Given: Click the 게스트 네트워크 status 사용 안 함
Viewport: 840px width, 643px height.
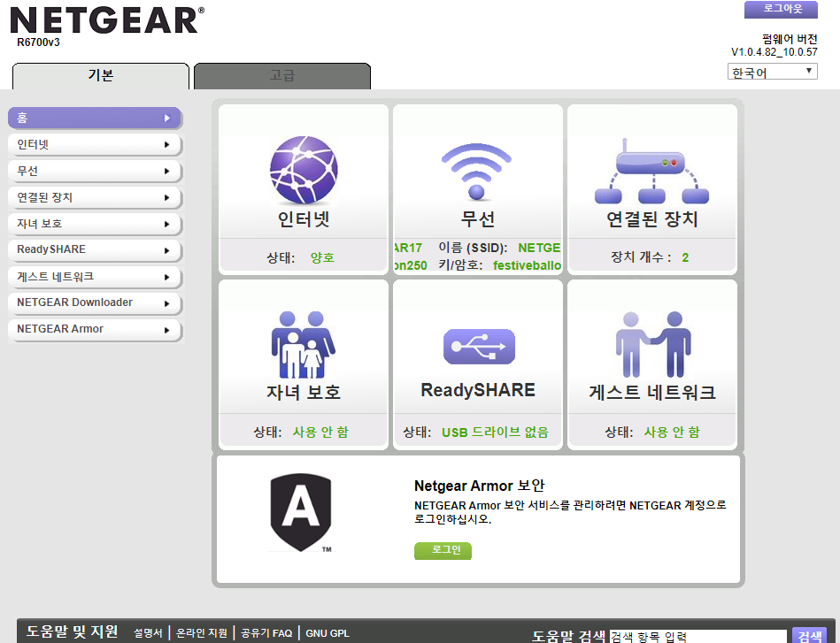Looking at the screenshot, I should [x=672, y=432].
